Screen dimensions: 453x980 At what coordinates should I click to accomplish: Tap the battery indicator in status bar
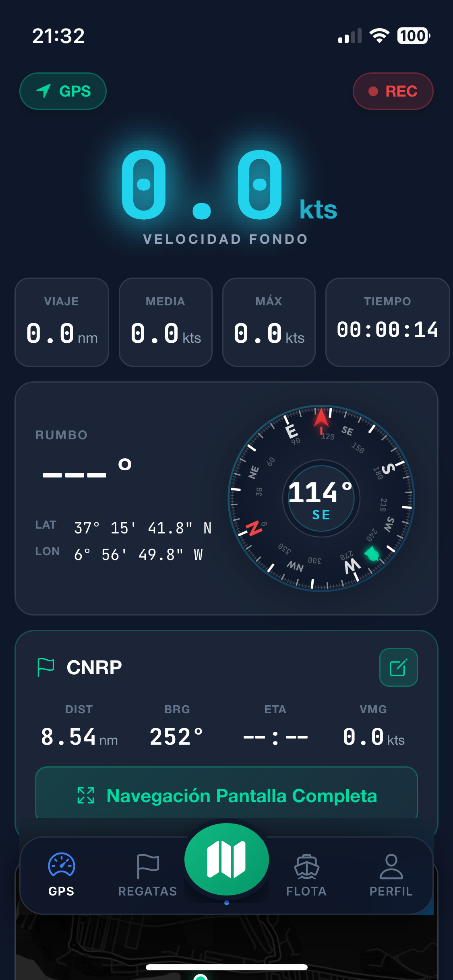(413, 36)
